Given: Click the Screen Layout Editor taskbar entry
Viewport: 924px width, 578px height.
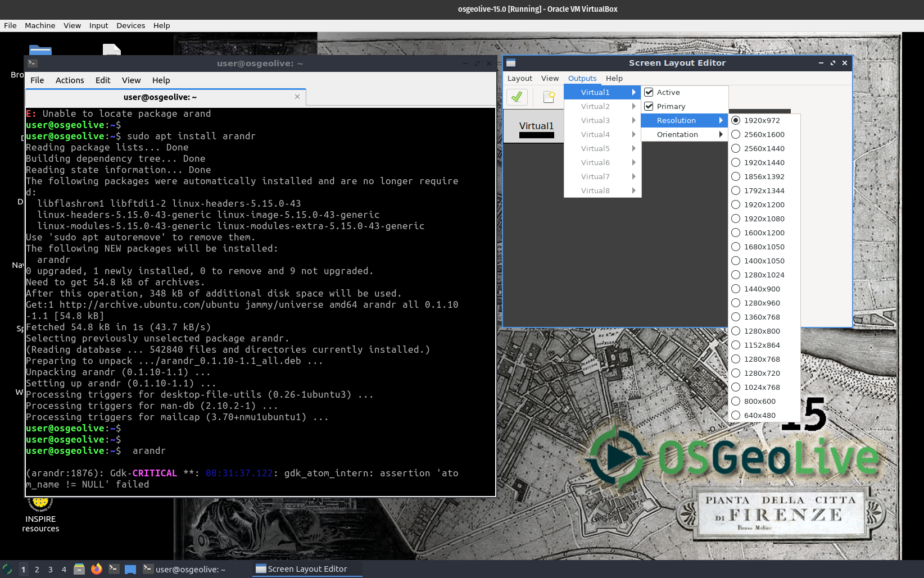Looking at the screenshot, I should tap(307, 569).
